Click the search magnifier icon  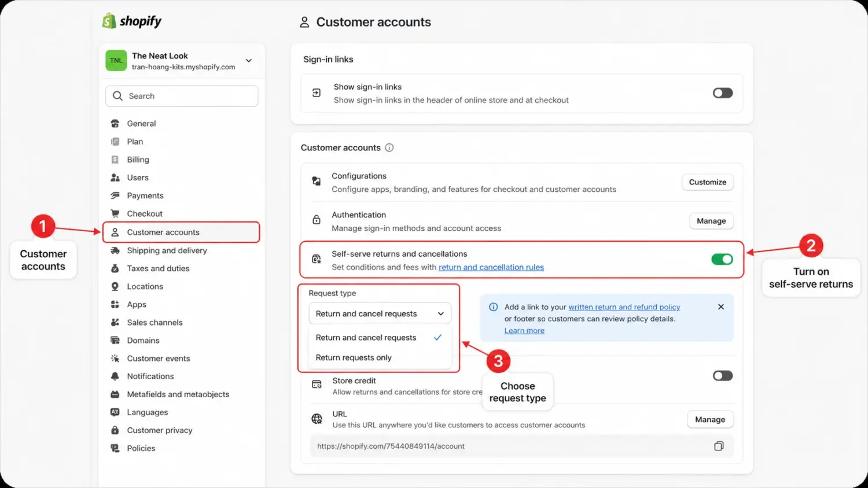pyautogui.click(x=117, y=96)
